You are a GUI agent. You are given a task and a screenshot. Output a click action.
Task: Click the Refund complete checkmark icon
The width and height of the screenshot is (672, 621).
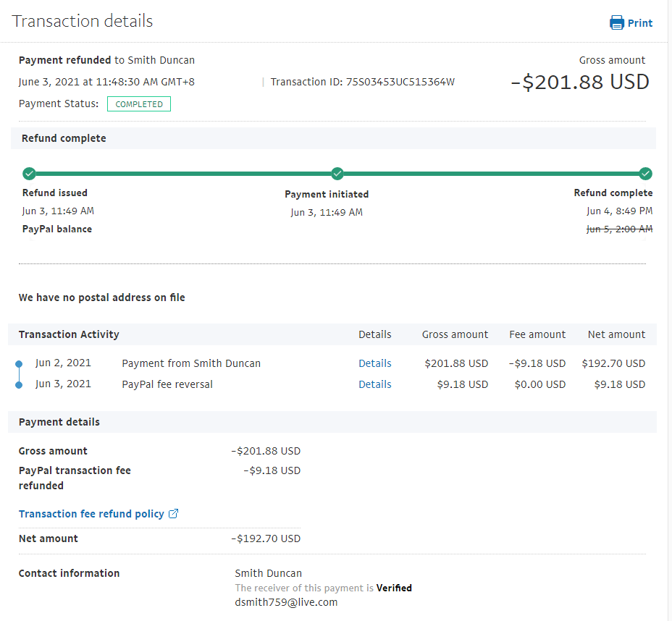[x=646, y=174]
